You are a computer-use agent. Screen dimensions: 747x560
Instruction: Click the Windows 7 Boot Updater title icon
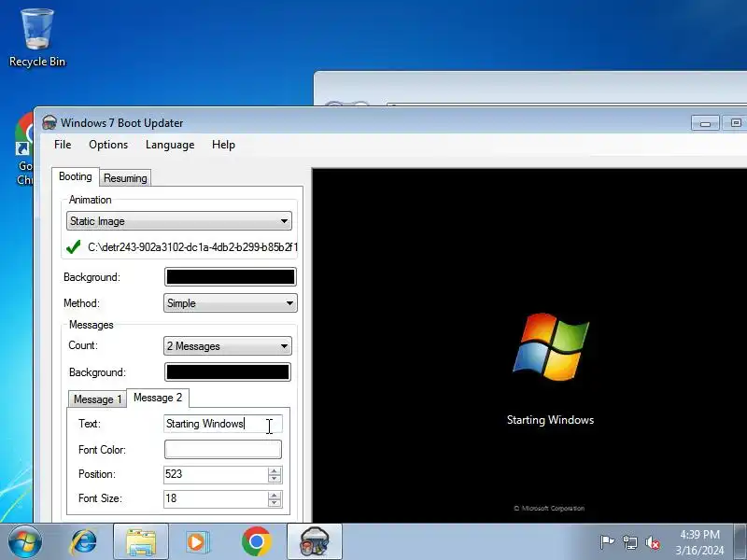tap(49, 123)
